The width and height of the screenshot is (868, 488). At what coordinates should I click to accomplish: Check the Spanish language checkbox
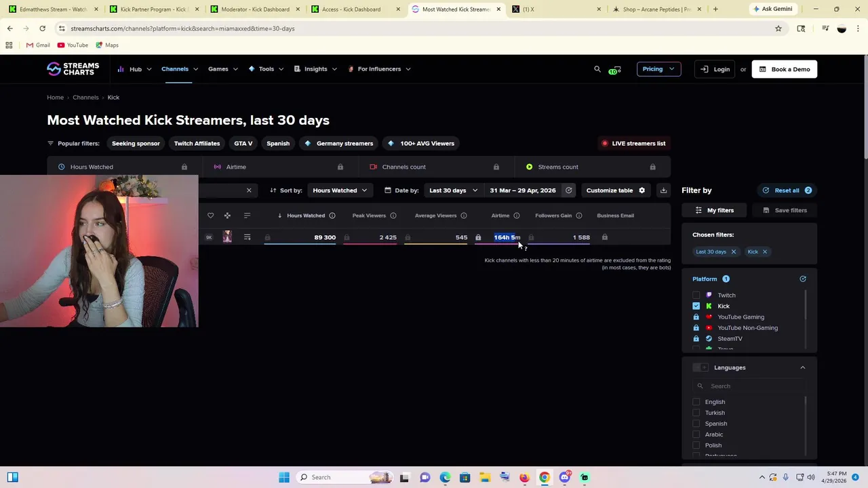(x=696, y=424)
